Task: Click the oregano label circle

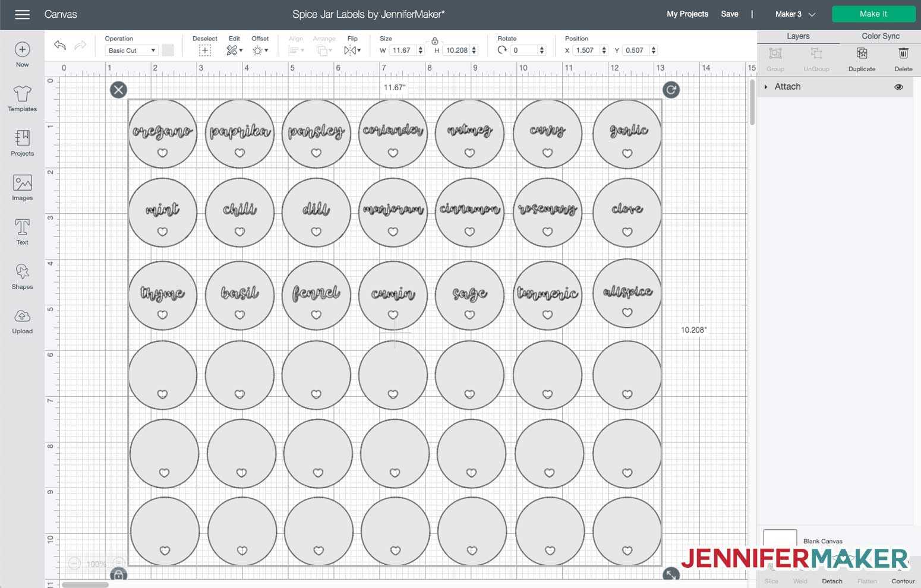Action: pyautogui.click(x=162, y=134)
